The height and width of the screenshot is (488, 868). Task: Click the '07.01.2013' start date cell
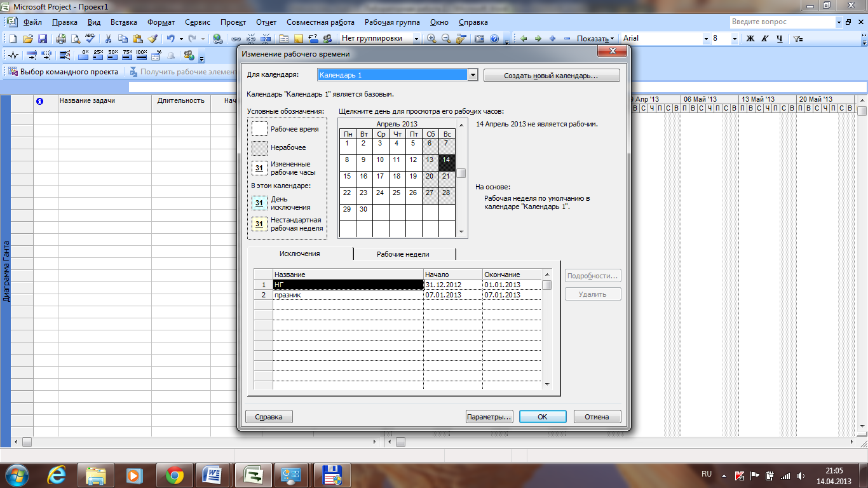pos(453,295)
